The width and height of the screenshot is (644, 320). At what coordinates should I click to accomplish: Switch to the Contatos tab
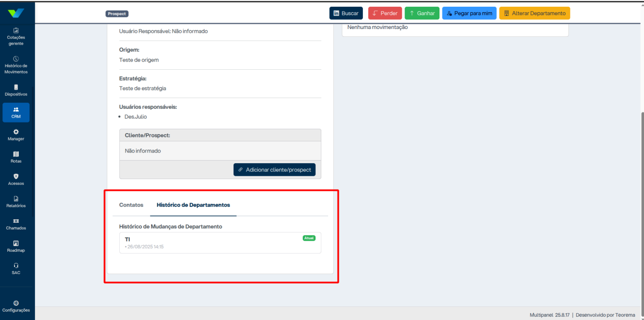[131, 205]
